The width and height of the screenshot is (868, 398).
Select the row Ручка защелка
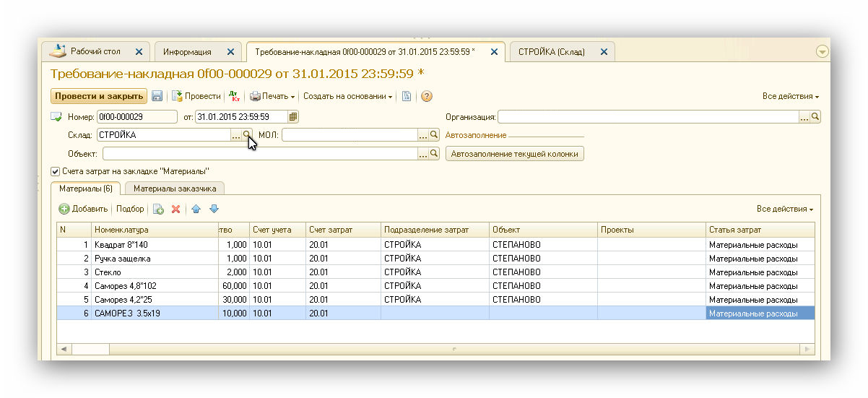pos(436,258)
